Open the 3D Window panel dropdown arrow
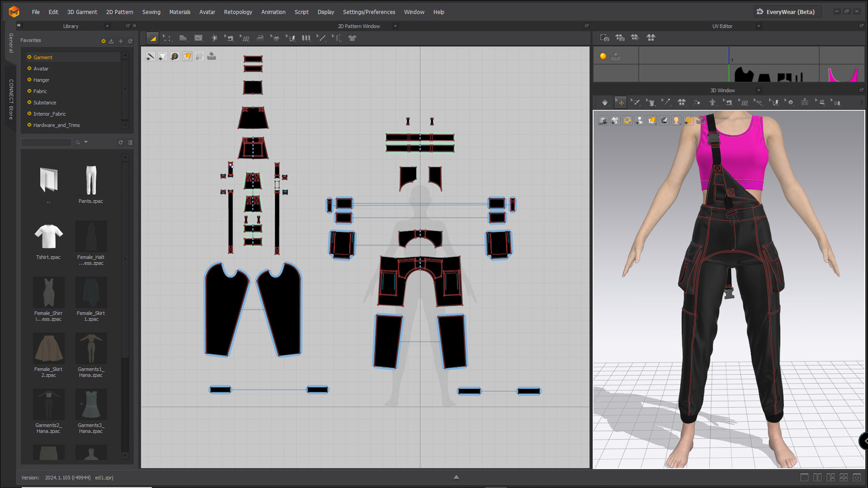 tap(759, 91)
